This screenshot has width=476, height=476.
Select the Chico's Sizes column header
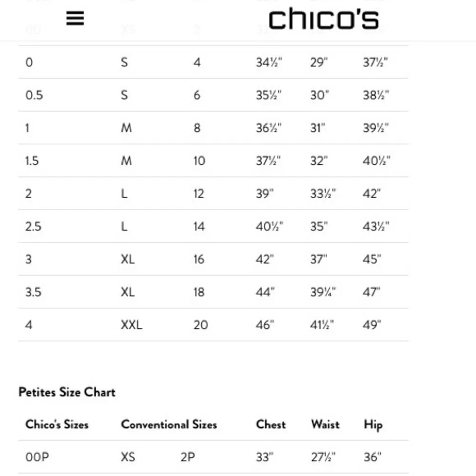coord(57,425)
